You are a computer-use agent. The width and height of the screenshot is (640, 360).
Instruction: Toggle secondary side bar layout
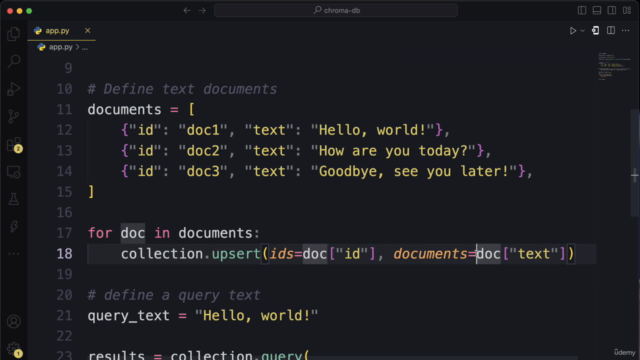tap(611, 11)
